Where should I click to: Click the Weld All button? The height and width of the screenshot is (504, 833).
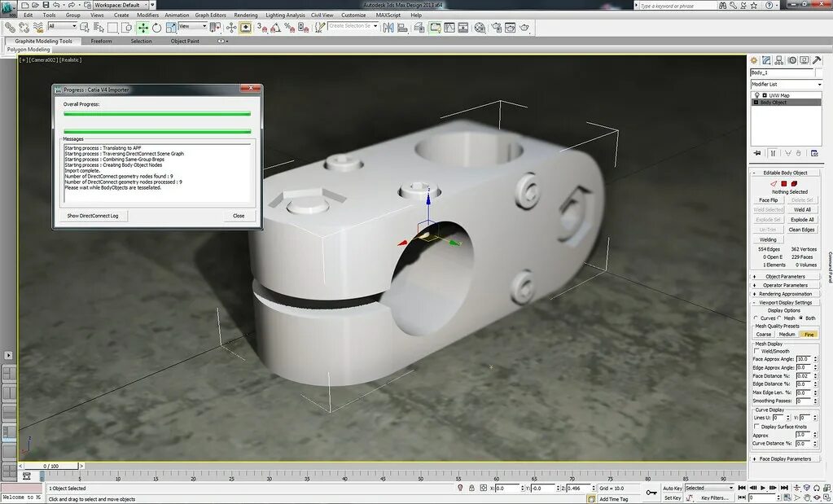802,210
